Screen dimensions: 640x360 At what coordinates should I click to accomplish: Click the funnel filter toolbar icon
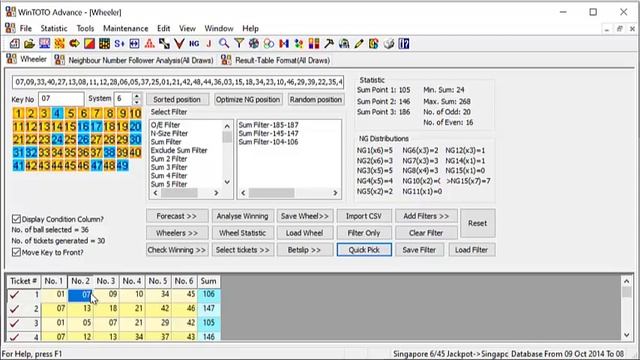pyautogui.click(x=239, y=44)
